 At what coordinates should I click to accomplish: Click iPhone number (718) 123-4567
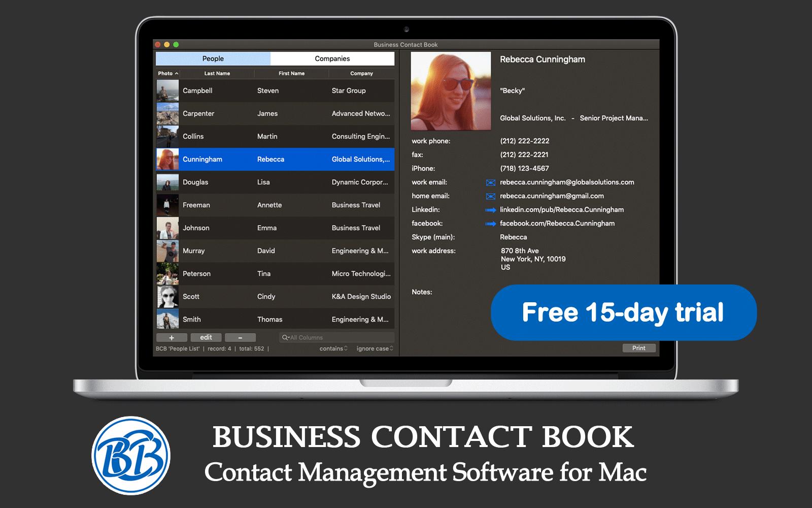click(525, 169)
